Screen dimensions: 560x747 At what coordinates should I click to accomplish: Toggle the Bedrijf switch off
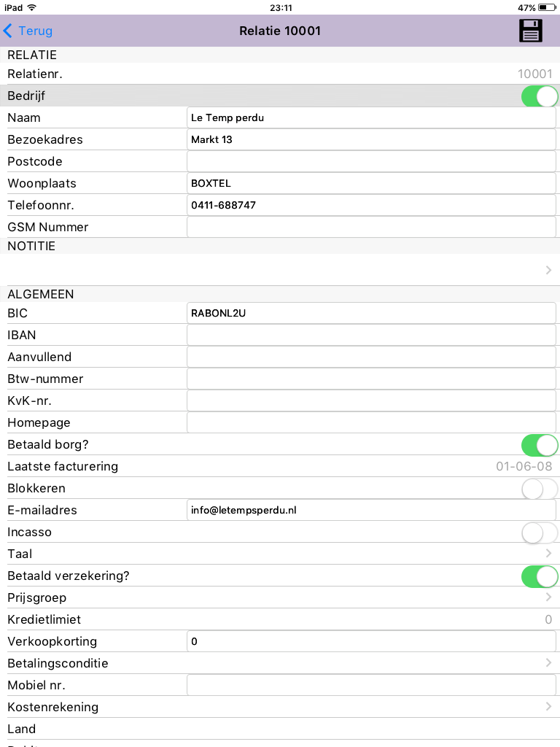[x=540, y=96]
